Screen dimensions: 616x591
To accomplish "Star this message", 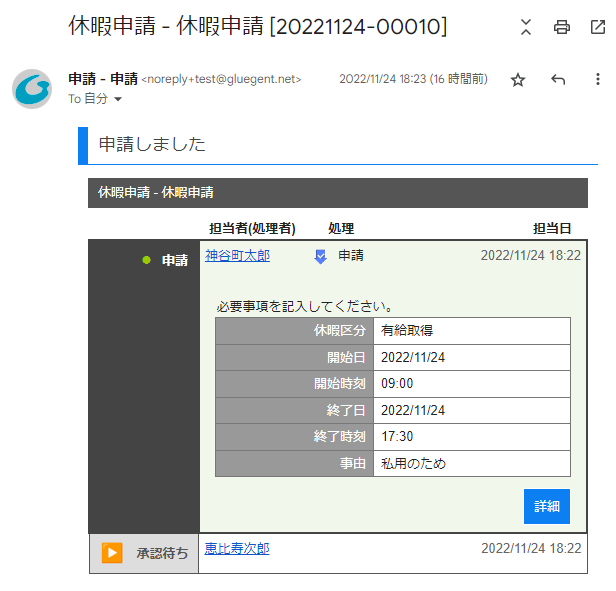I will click(x=518, y=80).
